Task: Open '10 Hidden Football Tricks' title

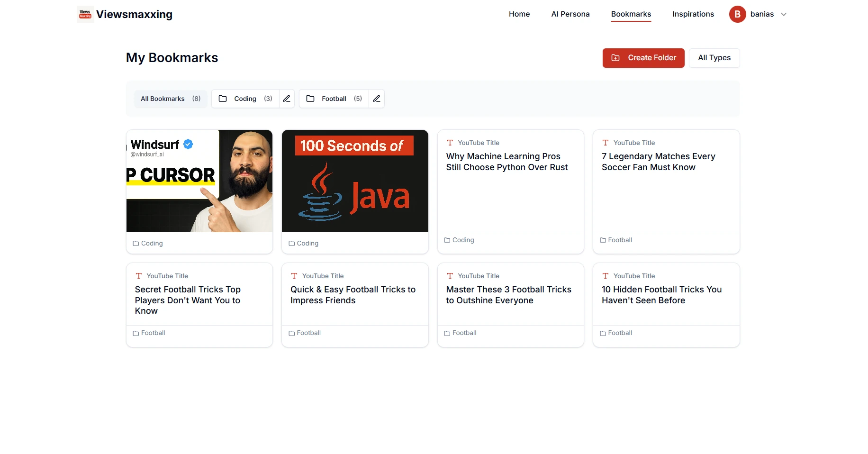Action: click(x=662, y=295)
